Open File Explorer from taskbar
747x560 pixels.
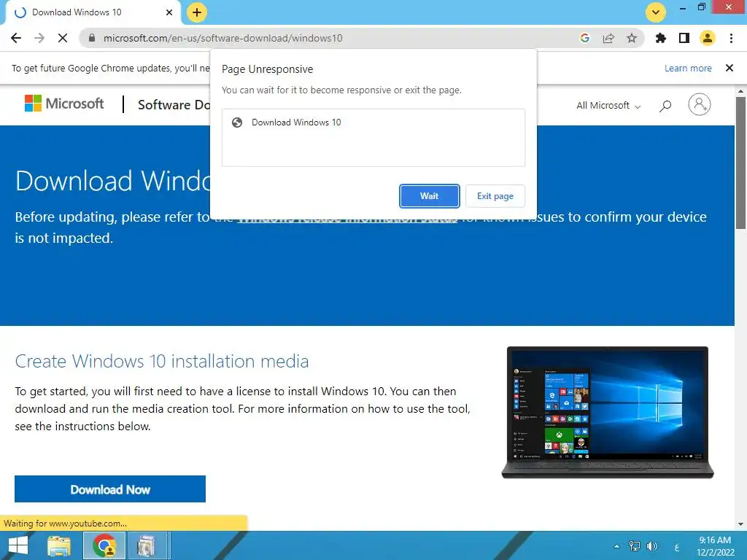(x=59, y=545)
